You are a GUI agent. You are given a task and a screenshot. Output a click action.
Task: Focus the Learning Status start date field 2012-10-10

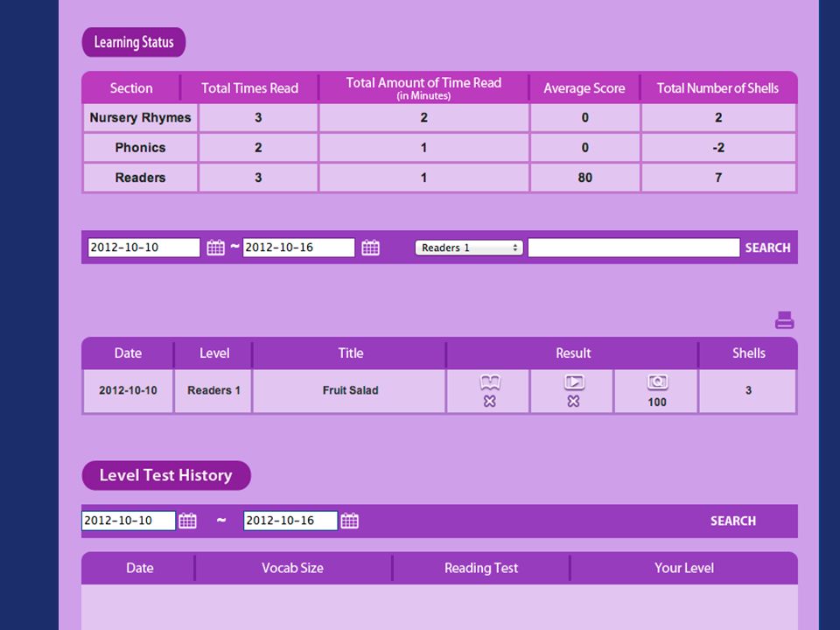143,248
